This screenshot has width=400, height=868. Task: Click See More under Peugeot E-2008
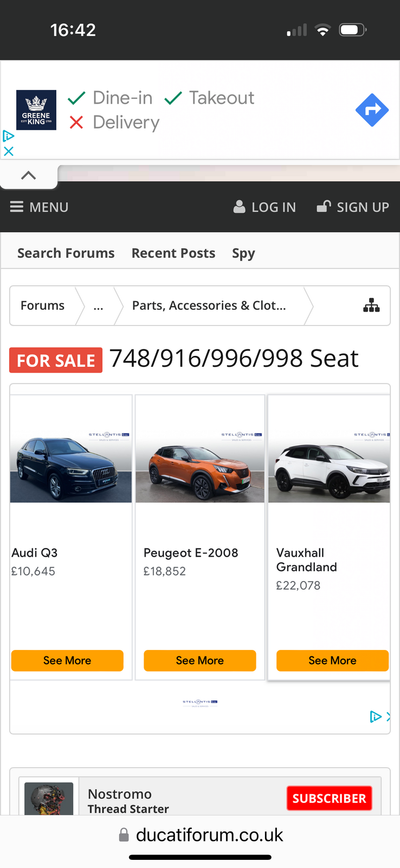tap(200, 660)
